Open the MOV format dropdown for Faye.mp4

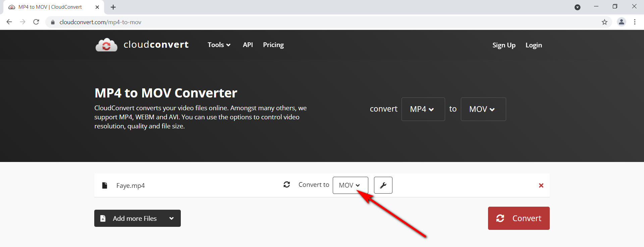350,185
